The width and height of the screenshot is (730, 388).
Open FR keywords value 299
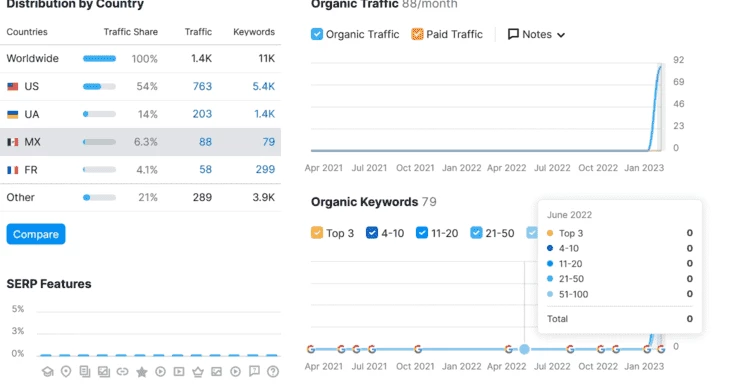point(265,170)
